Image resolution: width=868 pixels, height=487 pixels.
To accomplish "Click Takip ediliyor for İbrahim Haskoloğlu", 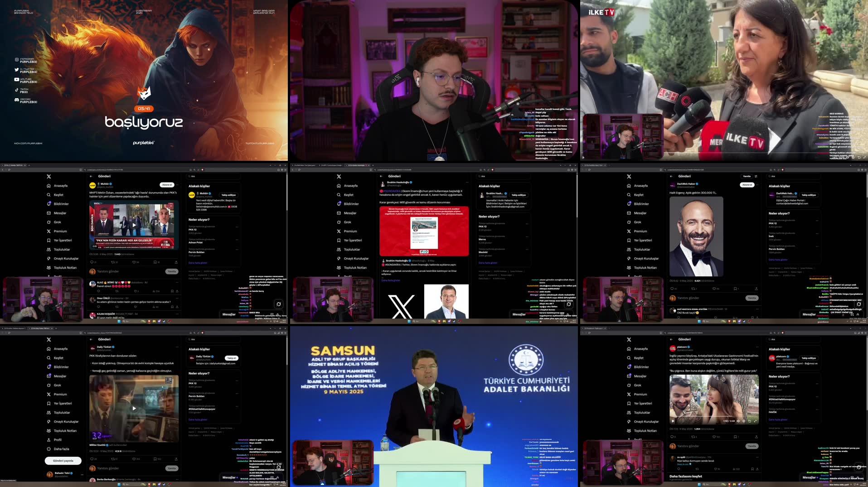I will (519, 195).
